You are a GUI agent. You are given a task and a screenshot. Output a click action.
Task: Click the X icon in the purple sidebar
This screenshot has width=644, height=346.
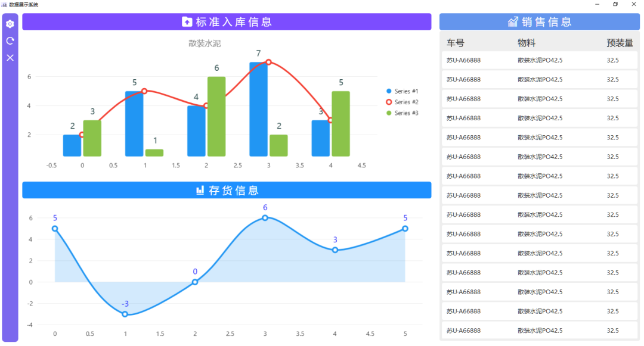(x=10, y=58)
